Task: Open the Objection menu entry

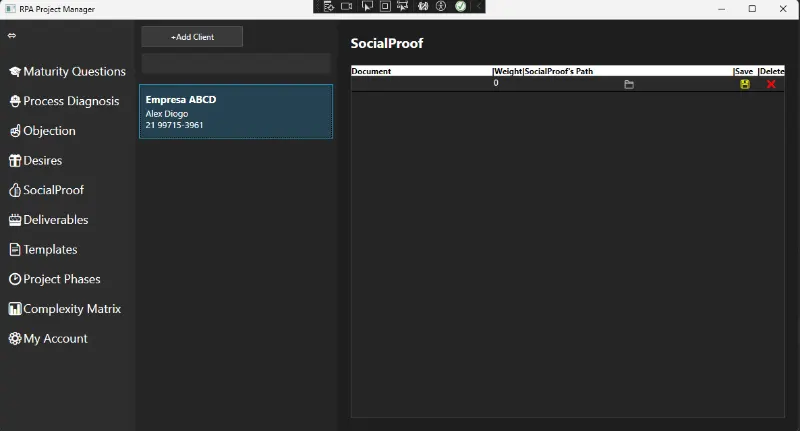Action: [49, 131]
